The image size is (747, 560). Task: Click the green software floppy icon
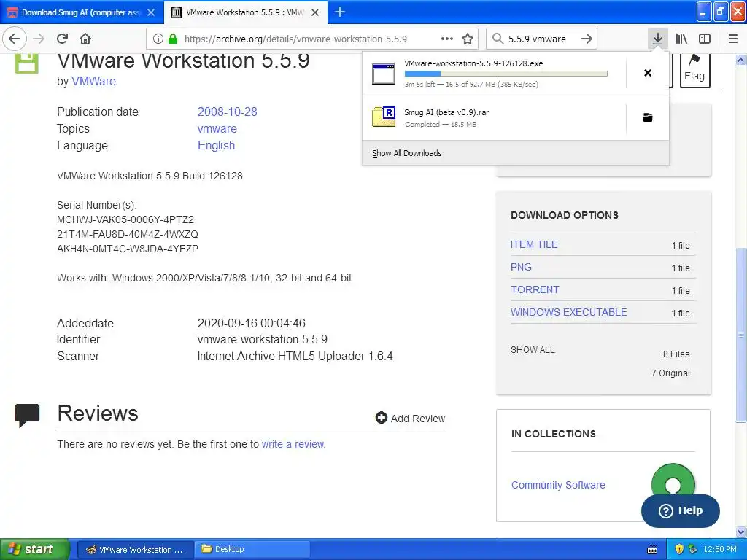pyautogui.click(x=26, y=63)
